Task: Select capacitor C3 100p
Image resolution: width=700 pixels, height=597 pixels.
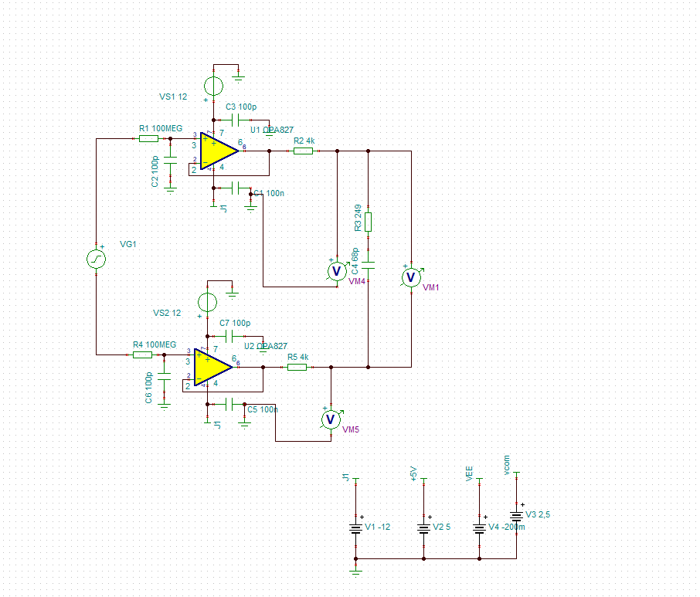Action: tap(236, 120)
